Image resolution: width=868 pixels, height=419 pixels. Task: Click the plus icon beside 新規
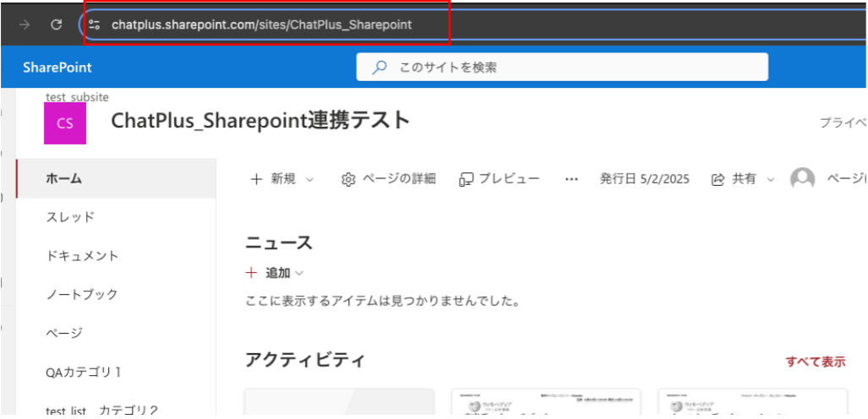256,179
